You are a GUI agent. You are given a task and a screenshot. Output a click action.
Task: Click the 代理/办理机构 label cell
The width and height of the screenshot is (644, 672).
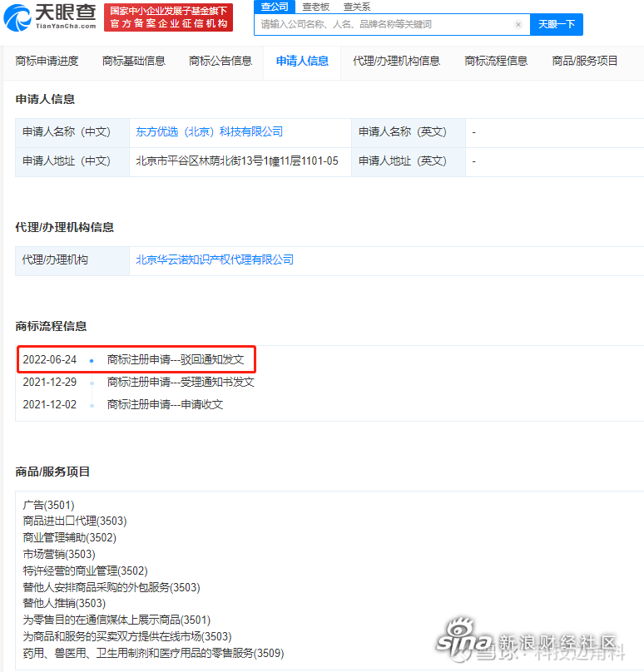coord(72,260)
